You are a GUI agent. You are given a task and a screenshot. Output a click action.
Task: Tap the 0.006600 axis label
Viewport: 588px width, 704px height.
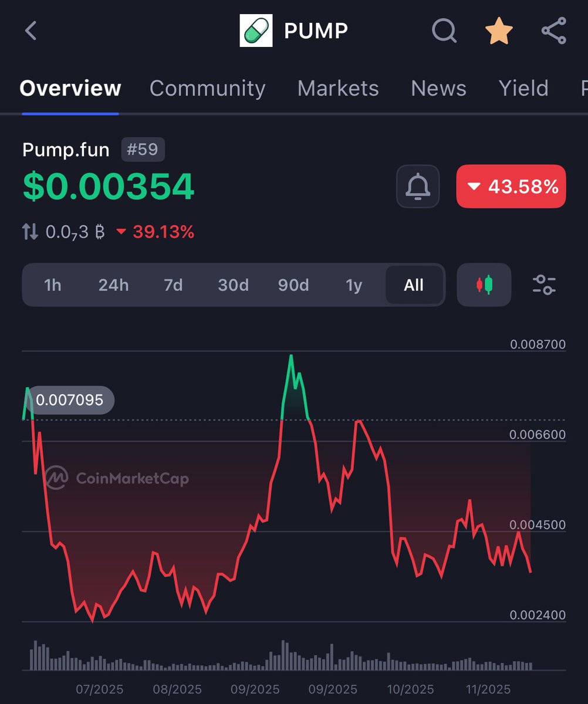pos(538,435)
